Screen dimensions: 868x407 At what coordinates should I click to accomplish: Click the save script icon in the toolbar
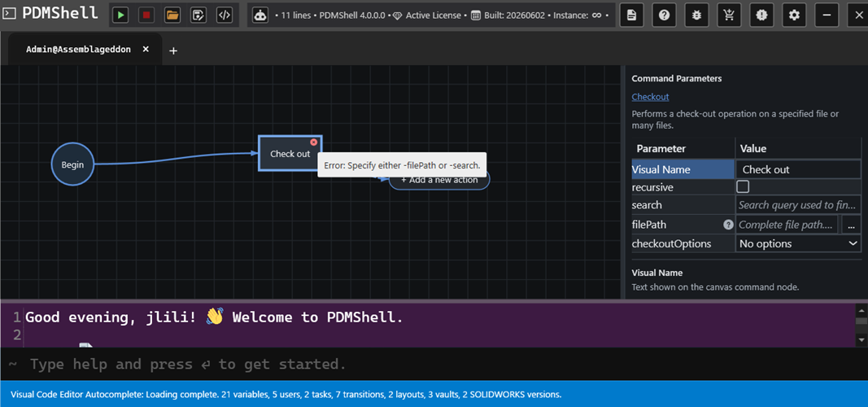coord(198,15)
